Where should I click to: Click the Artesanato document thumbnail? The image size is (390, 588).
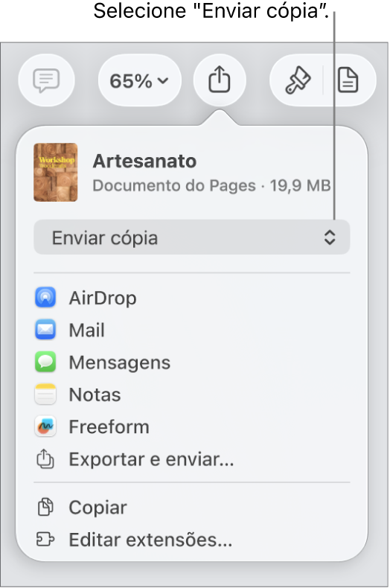click(56, 172)
